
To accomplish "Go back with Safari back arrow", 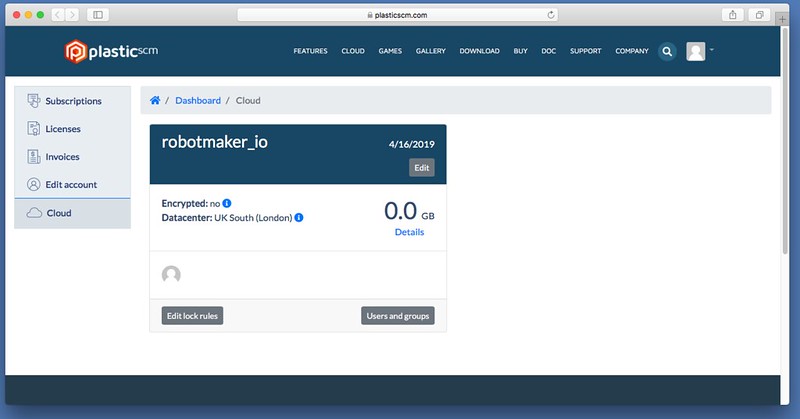I will tap(58, 15).
